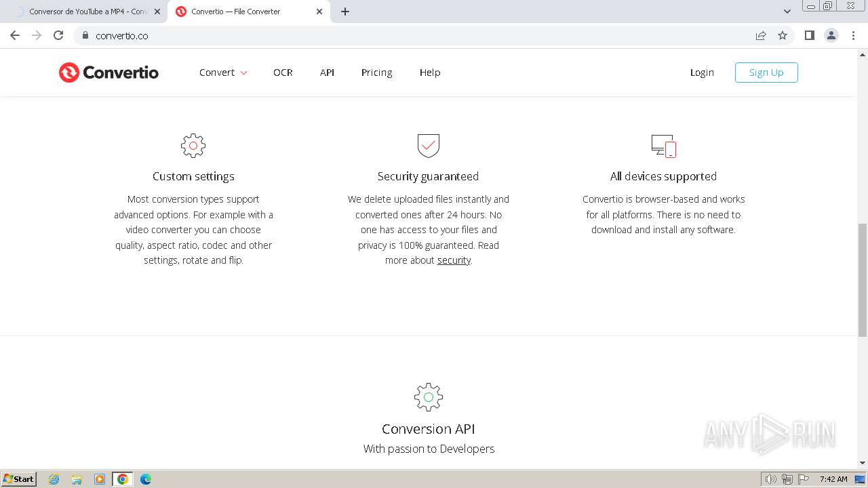The image size is (868, 488).
Task: Click the Convertio logo
Action: pos(108,73)
